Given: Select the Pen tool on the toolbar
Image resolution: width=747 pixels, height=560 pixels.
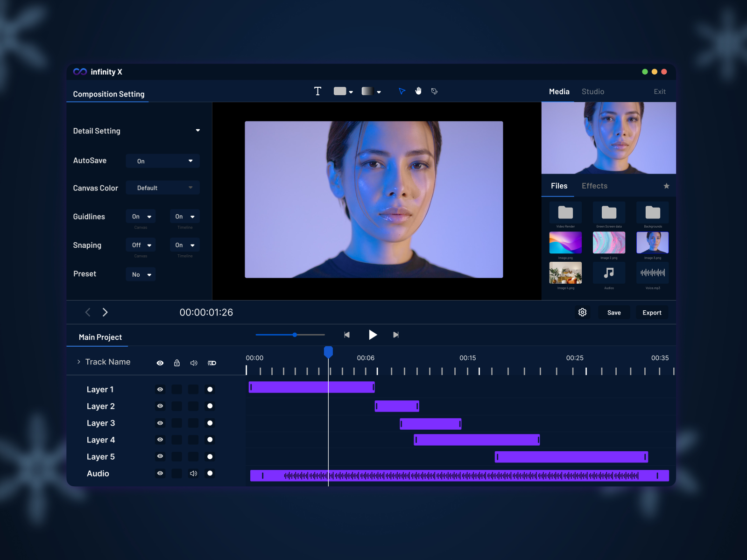Looking at the screenshot, I should (434, 91).
